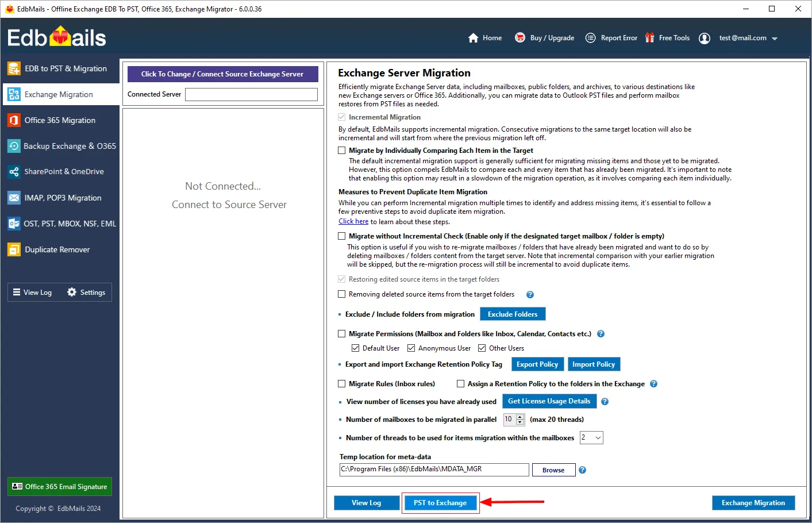Toggle Default User permission checkbox
The height and width of the screenshot is (523, 812).
pos(356,348)
